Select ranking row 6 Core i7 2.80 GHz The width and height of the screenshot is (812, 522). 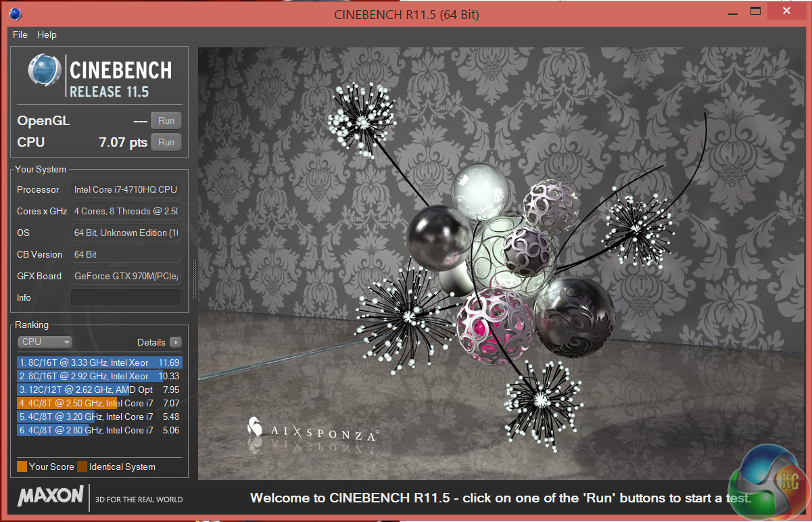point(99,430)
